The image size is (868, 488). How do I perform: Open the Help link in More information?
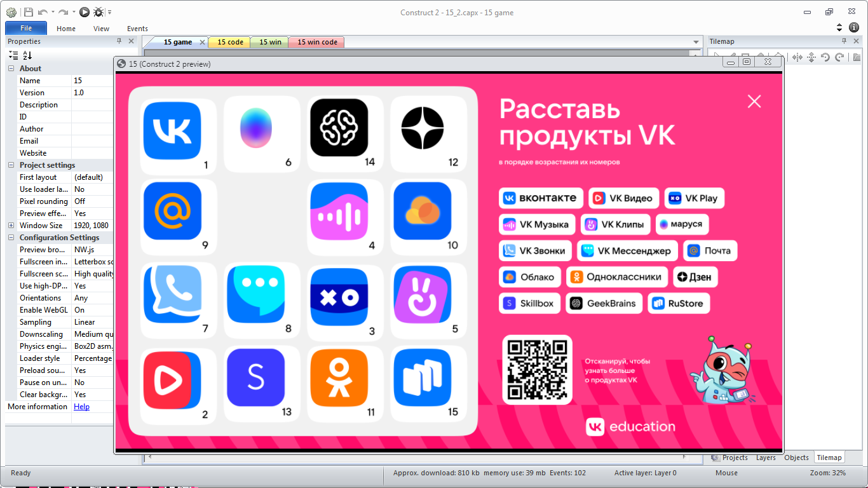[81, 407]
